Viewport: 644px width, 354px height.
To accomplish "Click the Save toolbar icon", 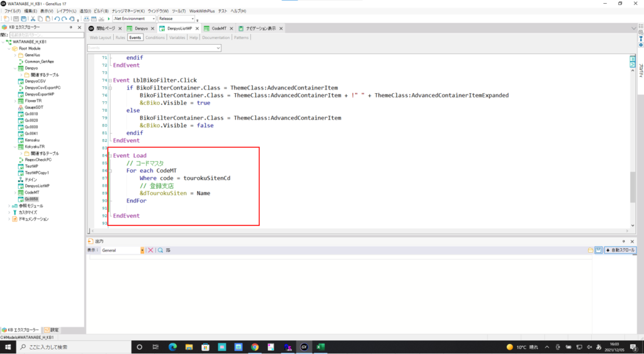I will [x=16, y=19].
